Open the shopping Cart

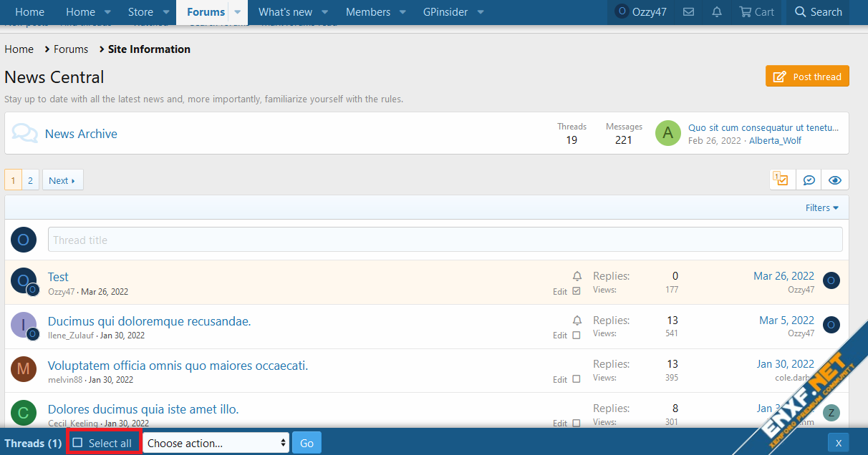pos(756,12)
